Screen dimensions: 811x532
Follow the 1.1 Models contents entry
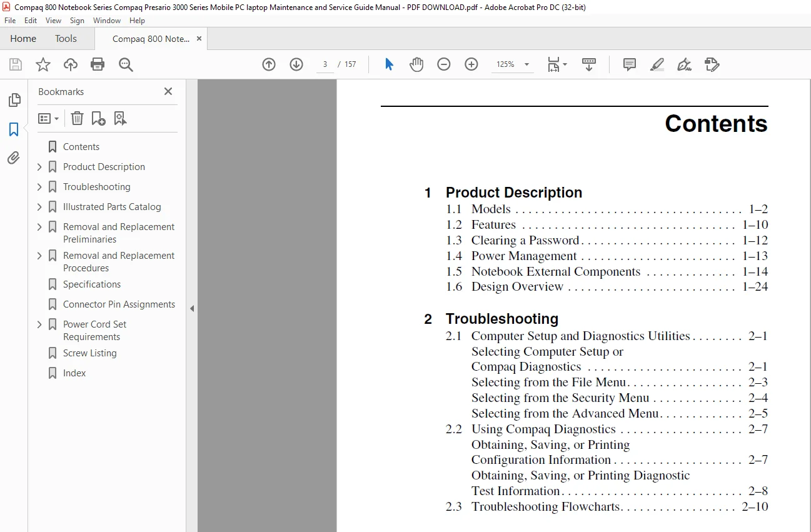[607, 209]
